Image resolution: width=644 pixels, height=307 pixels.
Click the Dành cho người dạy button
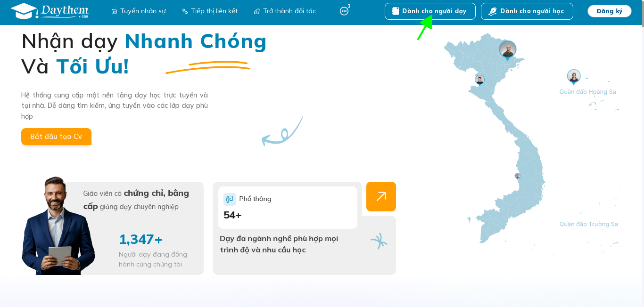coord(430,11)
